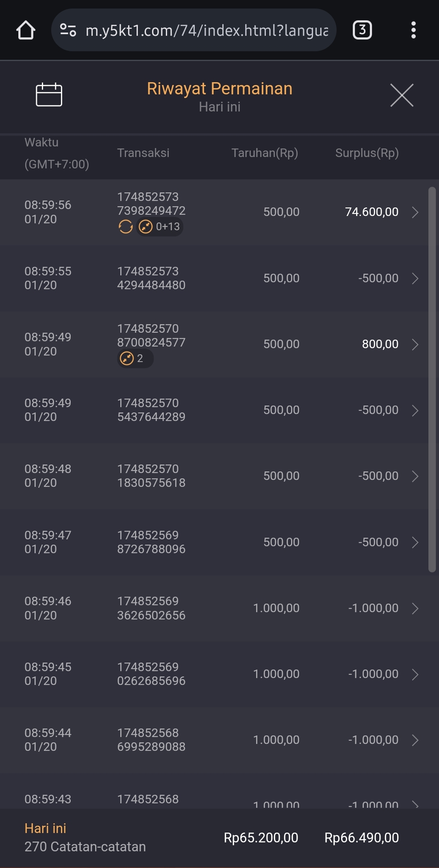Open the site settings icon in address bar
439x868 pixels.
click(68, 30)
